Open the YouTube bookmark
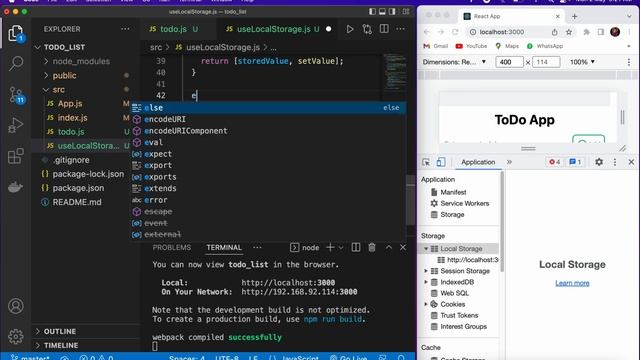The image size is (640, 360). (471, 46)
